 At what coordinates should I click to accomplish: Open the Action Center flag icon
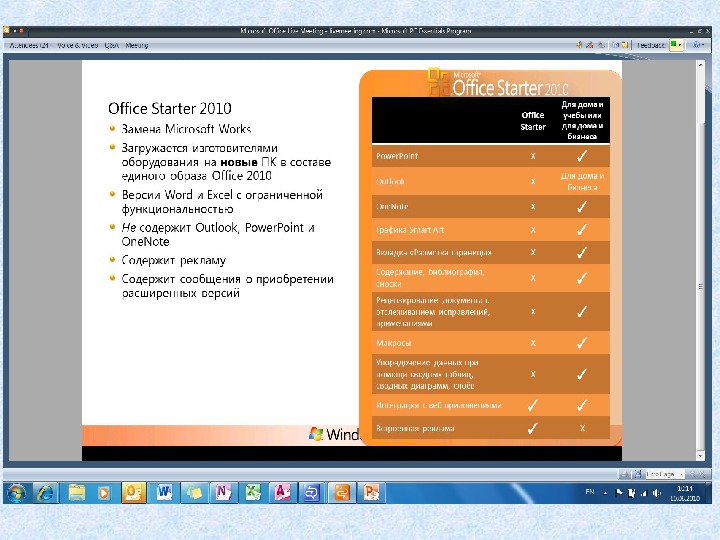coord(619,493)
